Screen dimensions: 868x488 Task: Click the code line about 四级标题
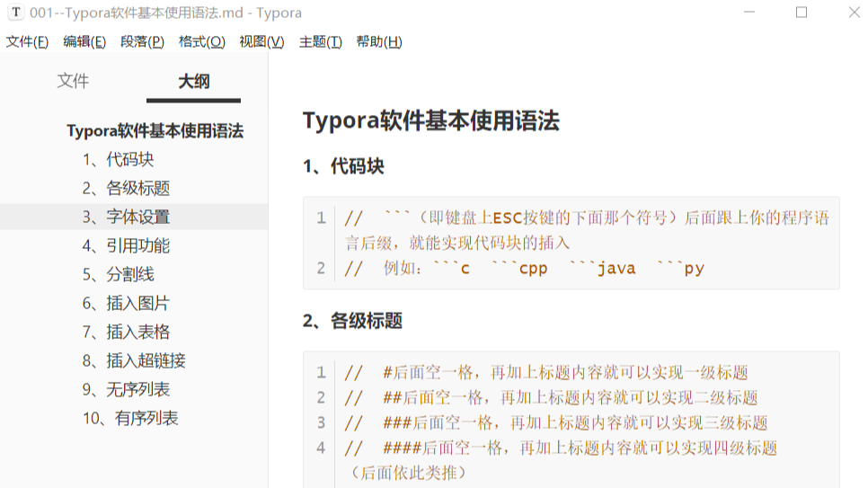pos(561,448)
